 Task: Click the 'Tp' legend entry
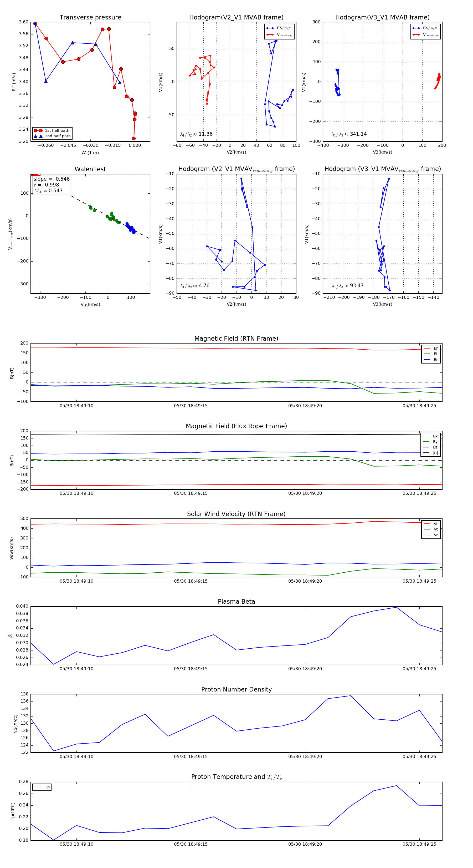[42, 787]
